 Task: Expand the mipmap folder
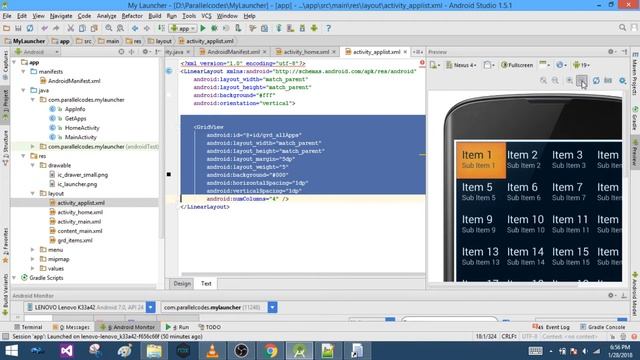(33, 259)
